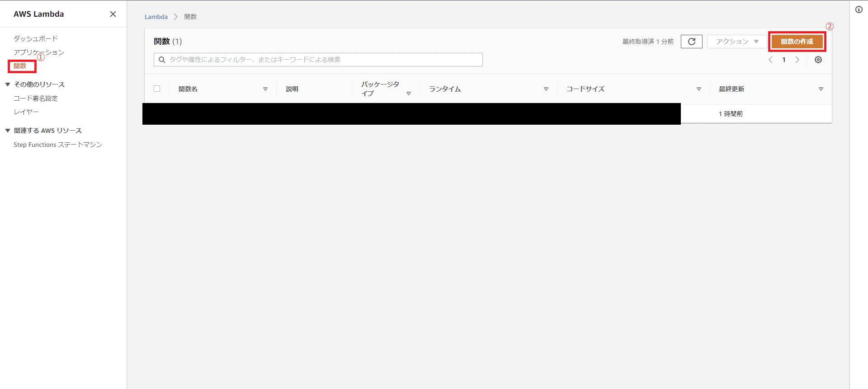Sort by コードサイズ column
Screen dimensions: 868x389
tap(699, 89)
